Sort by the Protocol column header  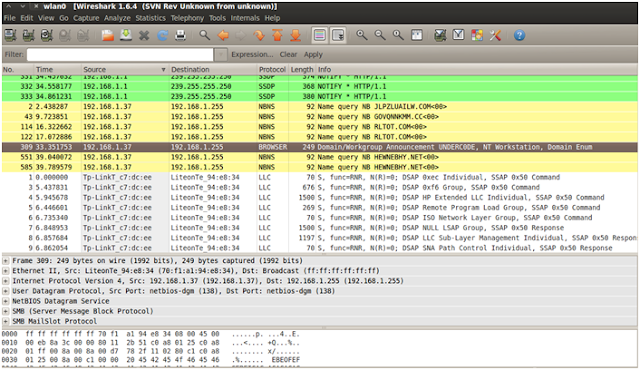[x=273, y=69]
